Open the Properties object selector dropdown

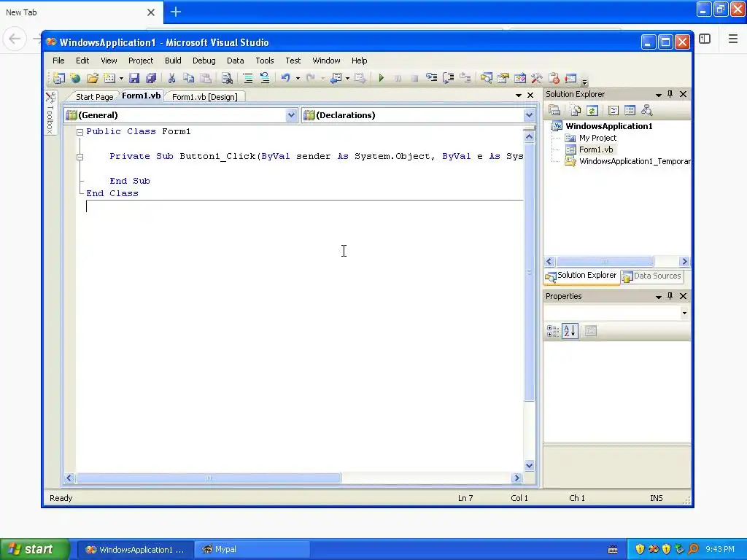tap(684, 313)
